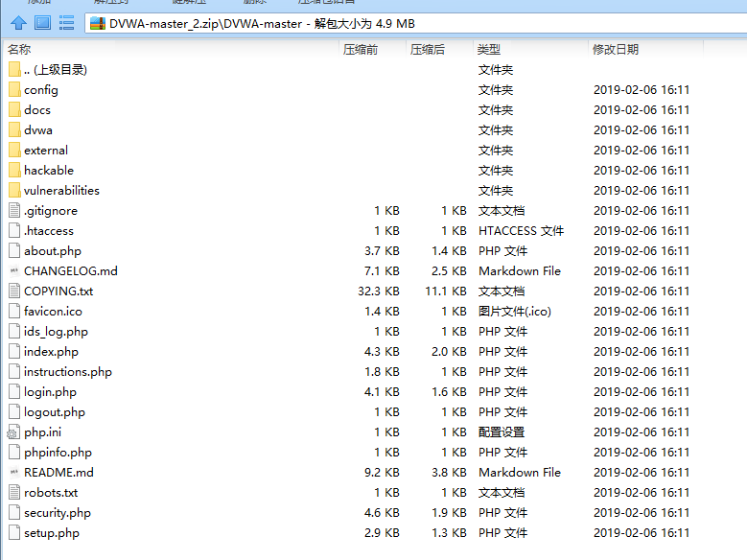Select the file name config
Screen dimensions: 747x560
point(41,90)
